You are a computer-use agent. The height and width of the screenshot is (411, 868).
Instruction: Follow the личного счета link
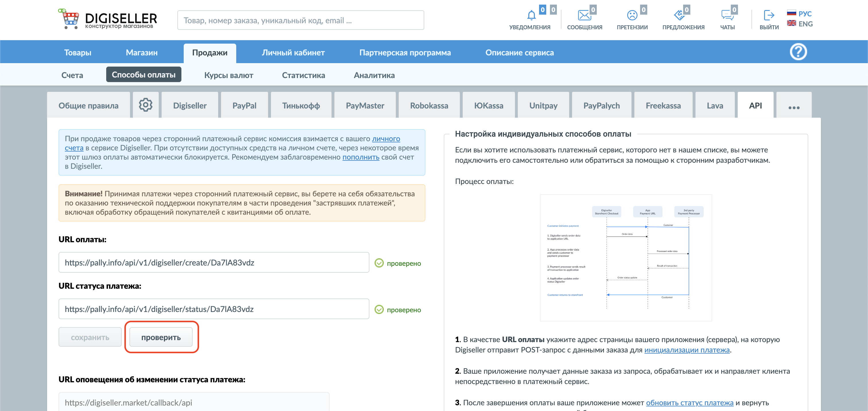tap(386, 138)
